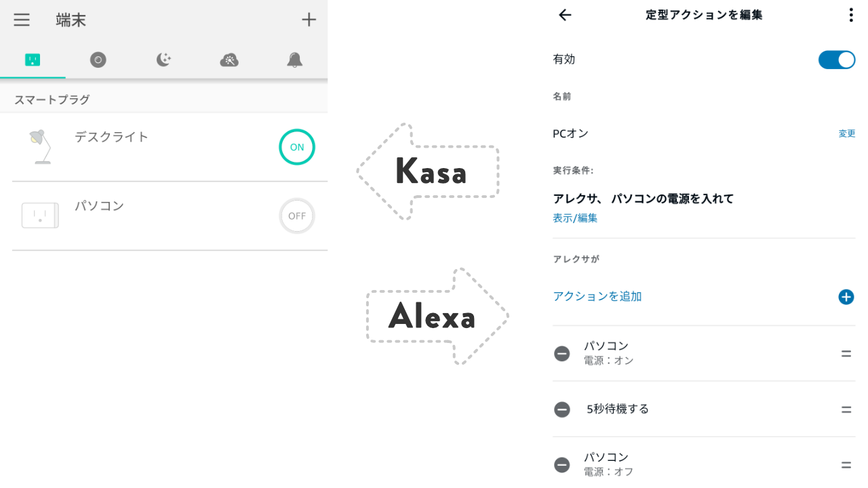868x488 pixels.
Task: Disable the 有効 routine switch
Action: [836, 60]
